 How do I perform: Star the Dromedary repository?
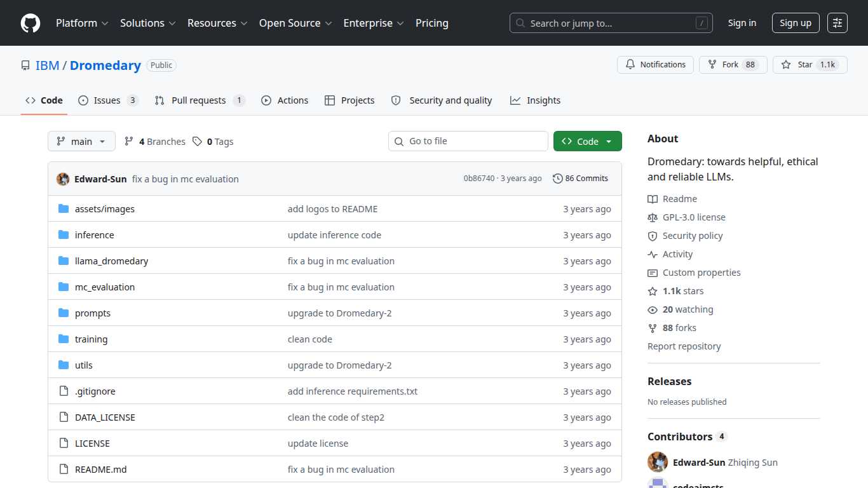click(x=810, y=65)
